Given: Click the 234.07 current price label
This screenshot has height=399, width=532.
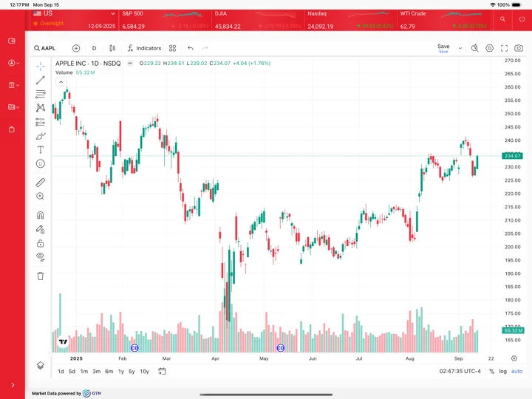Looking at the screenshot, I should coord(512,156).
